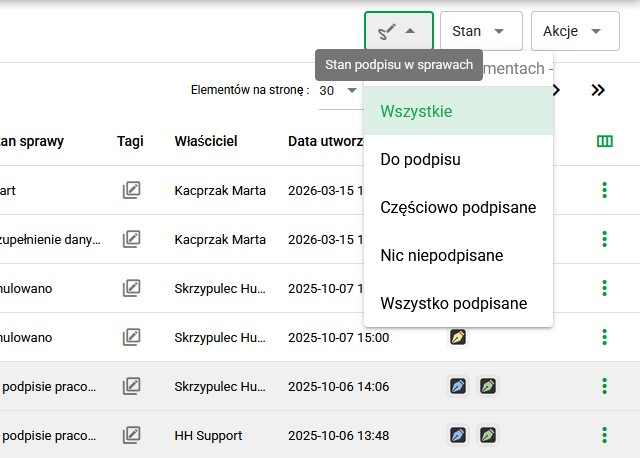
Task: Open the signature status filter button
Action: pyautogui.click(x=399, y=31)
